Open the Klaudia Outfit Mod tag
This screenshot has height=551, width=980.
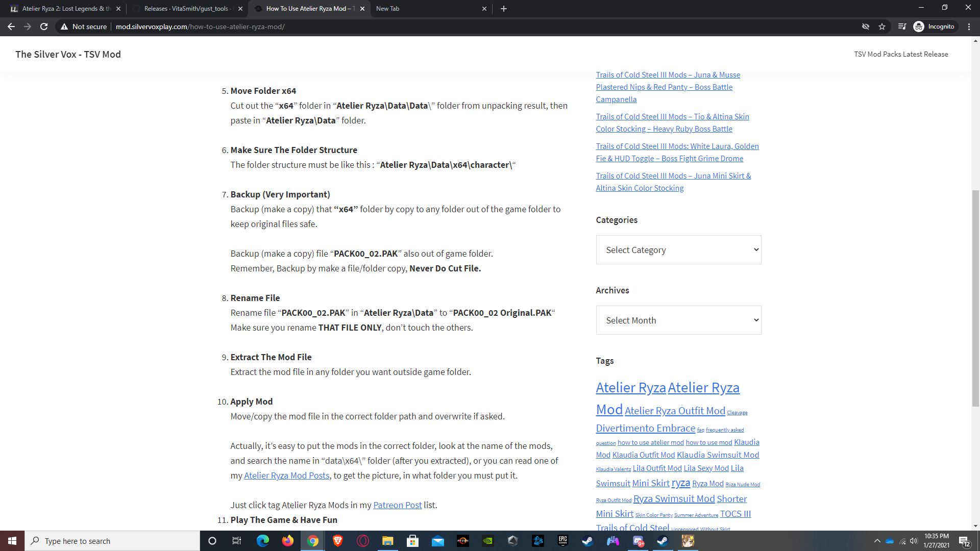pos(643,455)
